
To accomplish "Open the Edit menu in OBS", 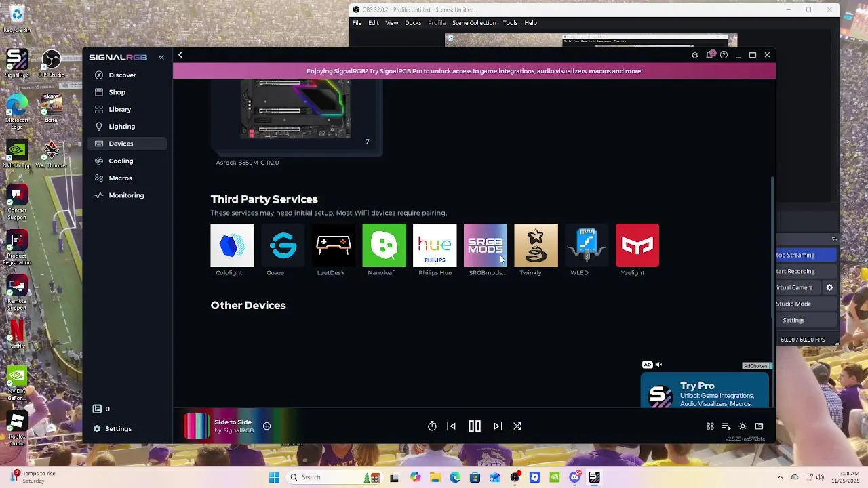I will click(x=374, y=23).
